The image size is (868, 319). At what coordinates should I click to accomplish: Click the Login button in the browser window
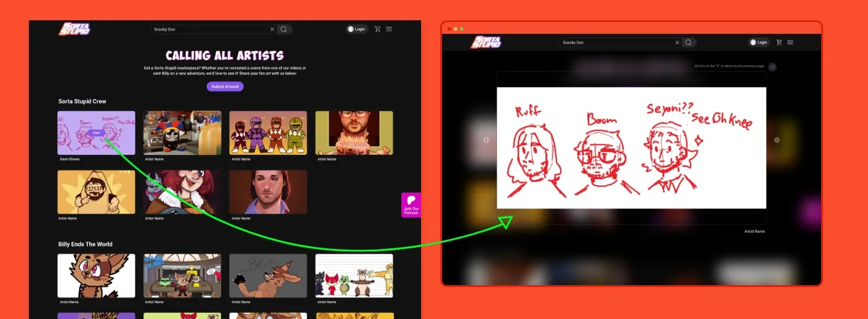point(759,42)
